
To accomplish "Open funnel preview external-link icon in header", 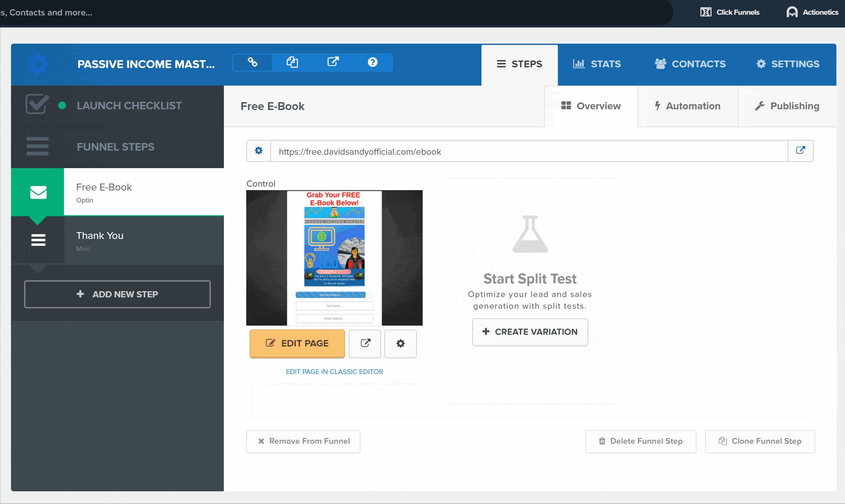I will pos(333,62).
